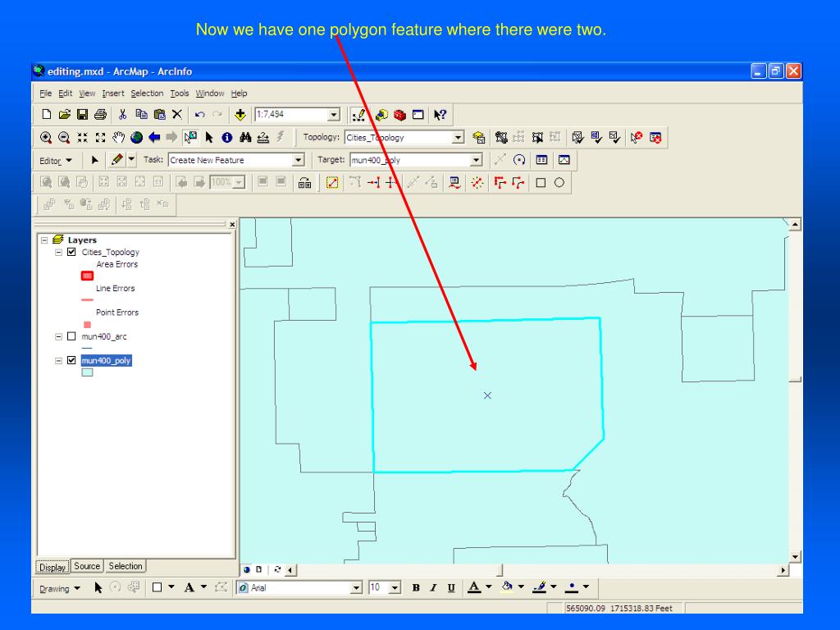Open the Tools menu
The height and width of the screenshot is (630, 840).
tap(180, 94)
